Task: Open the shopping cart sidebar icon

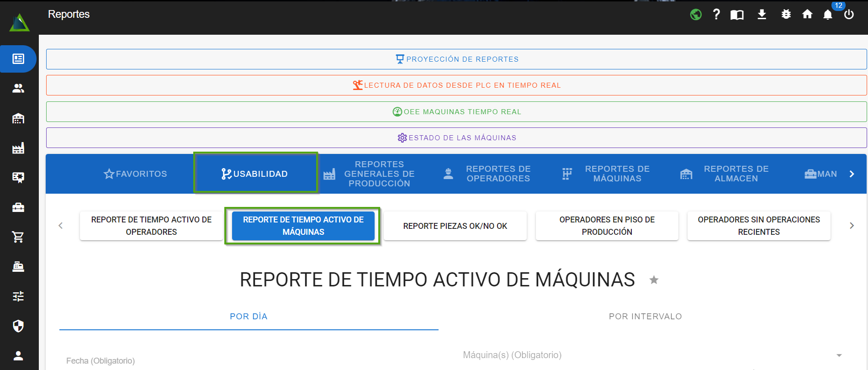Action: point(18,237)
